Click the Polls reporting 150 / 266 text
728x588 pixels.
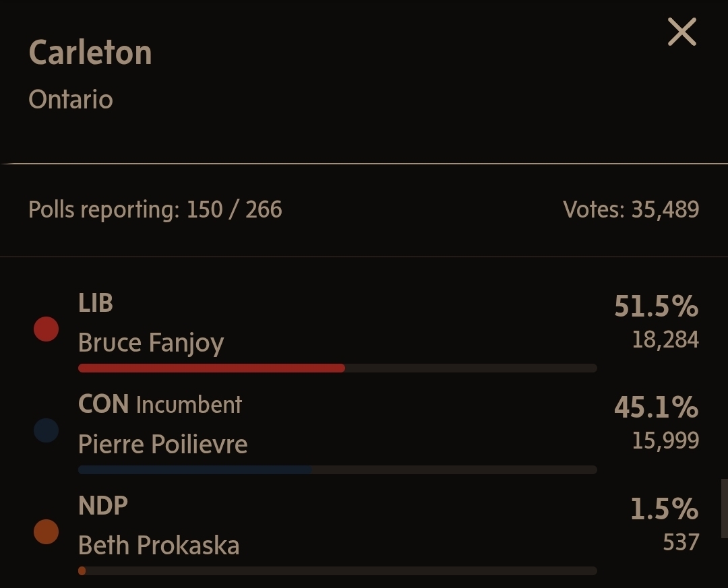[155, 209]
